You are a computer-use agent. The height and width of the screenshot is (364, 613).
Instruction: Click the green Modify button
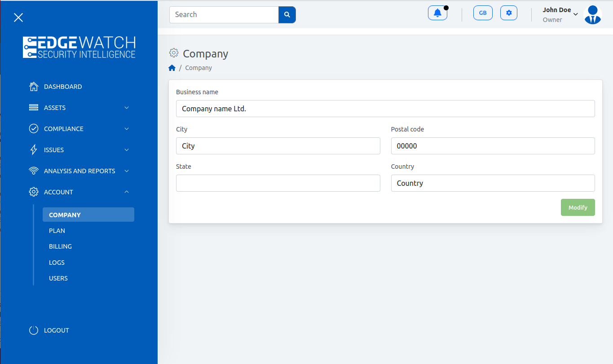tap(578, 207)
